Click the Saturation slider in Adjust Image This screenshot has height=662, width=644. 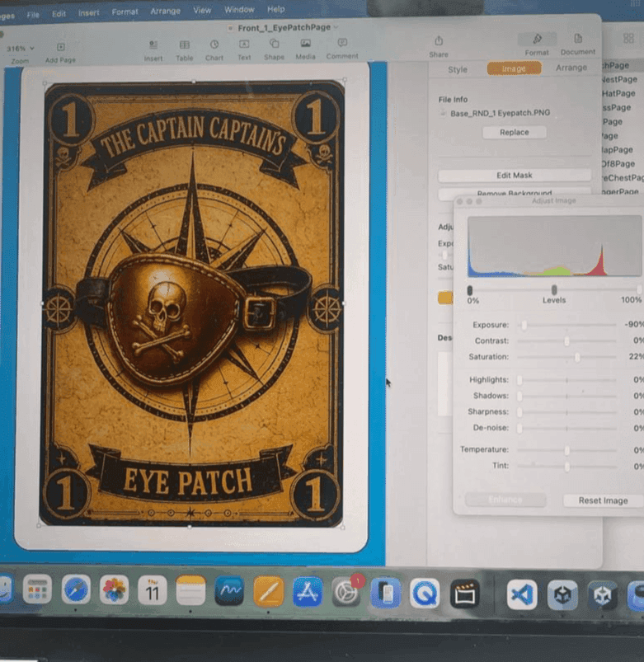coord(566,357)
